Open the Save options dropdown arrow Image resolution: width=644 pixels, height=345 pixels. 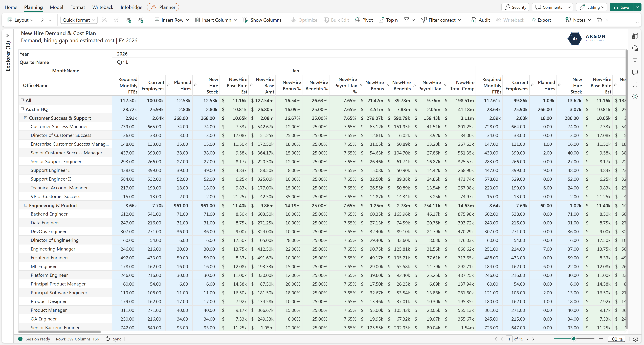tap(637, 7)
